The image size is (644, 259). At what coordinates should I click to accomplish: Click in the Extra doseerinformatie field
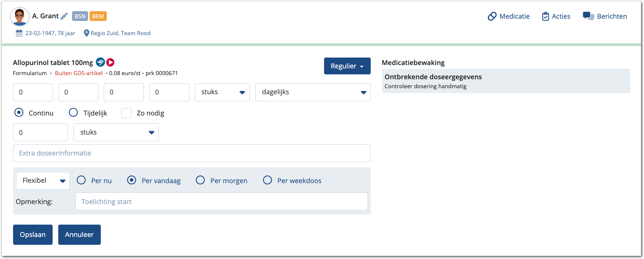tap(192, 153)
